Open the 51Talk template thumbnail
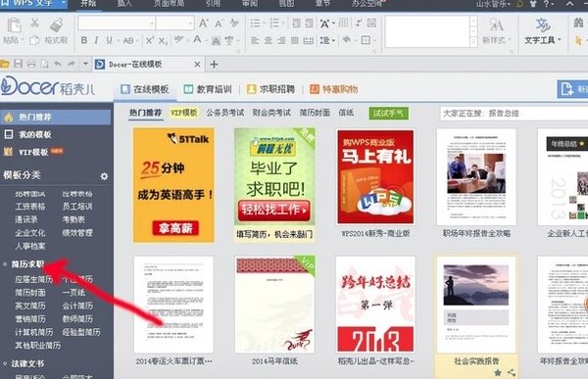 pos(173,185)
